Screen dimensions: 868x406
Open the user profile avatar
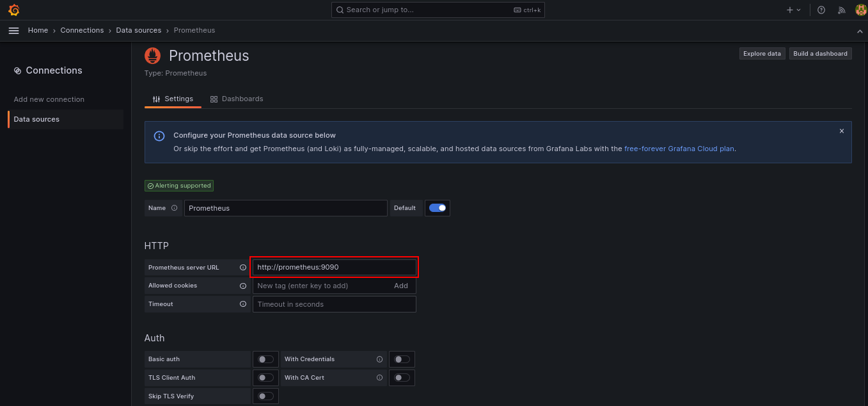click(861, 10)
